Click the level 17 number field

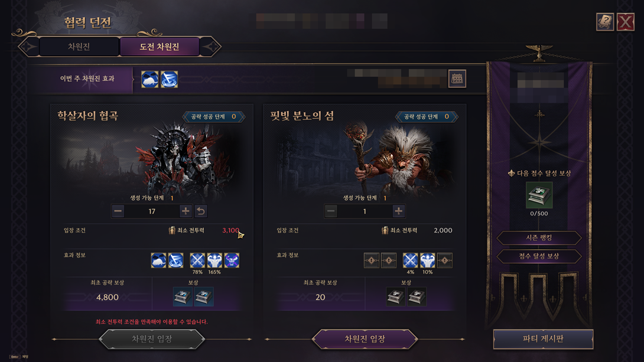(152, 211)
